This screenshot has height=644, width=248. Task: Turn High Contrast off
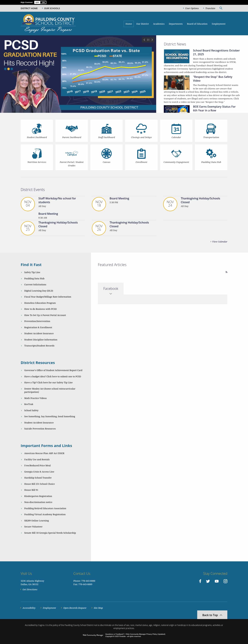click(x=37, y=3)
